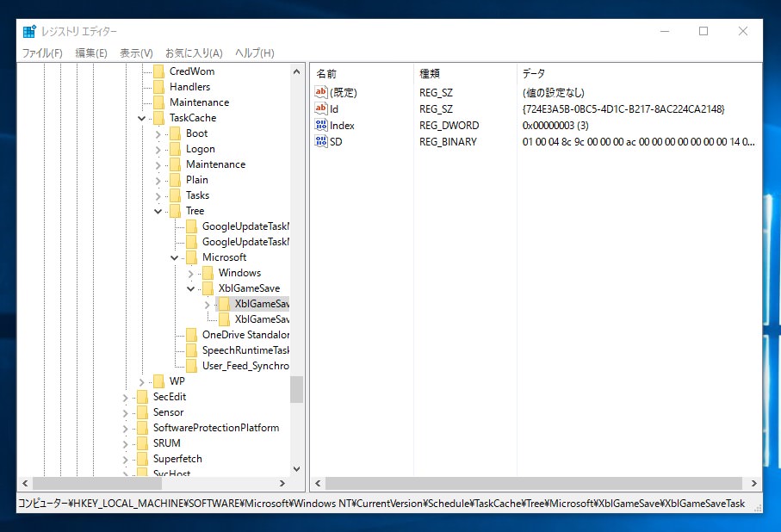781x532 pixels.
Task: Click the WP folder icon
Action: [159, 381]
